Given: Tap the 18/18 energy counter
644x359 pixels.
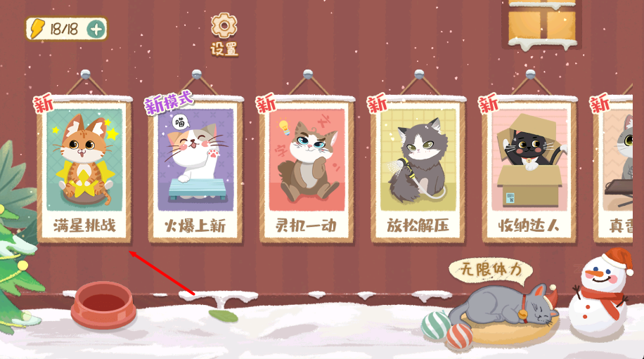Looking at the screenshot, I should click(x=64, y=29).
